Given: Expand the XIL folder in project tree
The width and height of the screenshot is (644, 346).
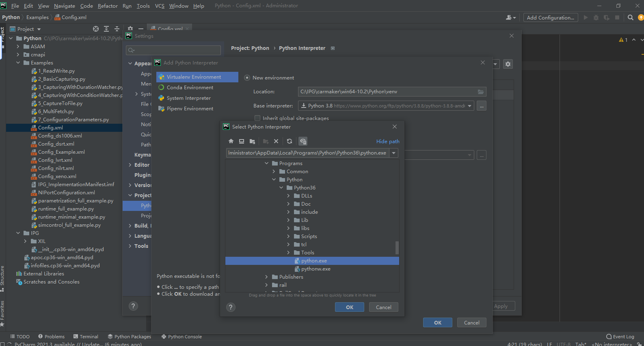Looking at the screenshot, I should 25,241.
